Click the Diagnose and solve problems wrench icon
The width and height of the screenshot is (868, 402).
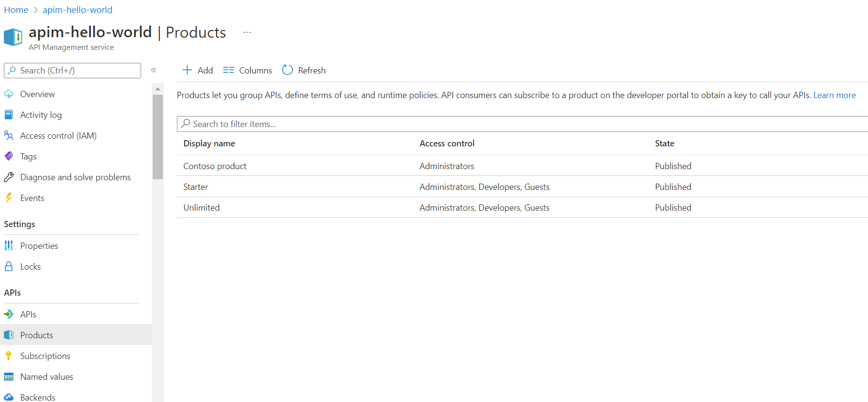[x=9, y=177]
